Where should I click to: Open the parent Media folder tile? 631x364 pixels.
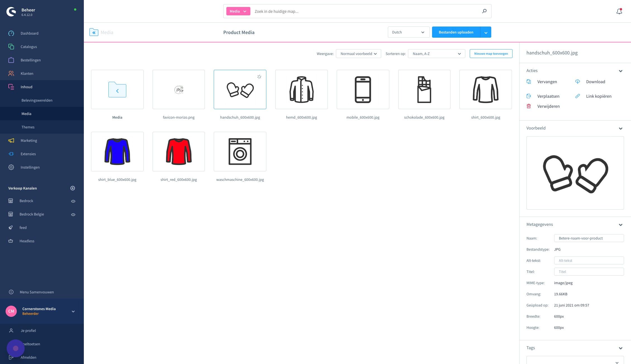[117, 89]
